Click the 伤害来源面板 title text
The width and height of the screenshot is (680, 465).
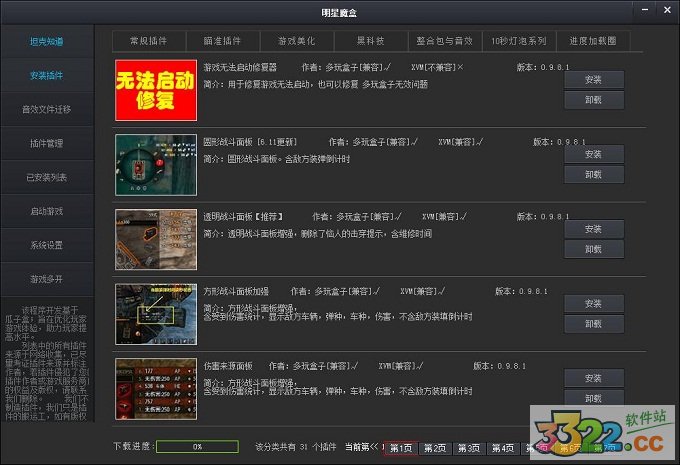pyautogui.click(x=229, y=366)
